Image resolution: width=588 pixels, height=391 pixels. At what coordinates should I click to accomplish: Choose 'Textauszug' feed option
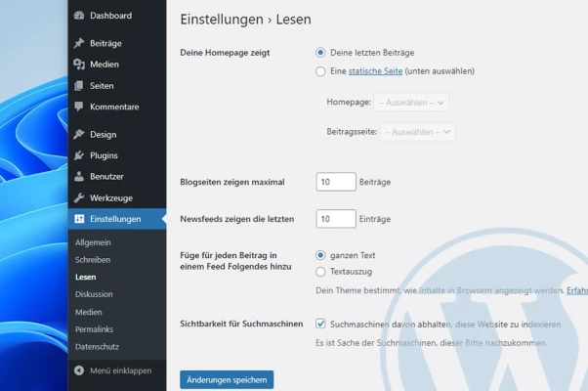[x=320, y=272]
